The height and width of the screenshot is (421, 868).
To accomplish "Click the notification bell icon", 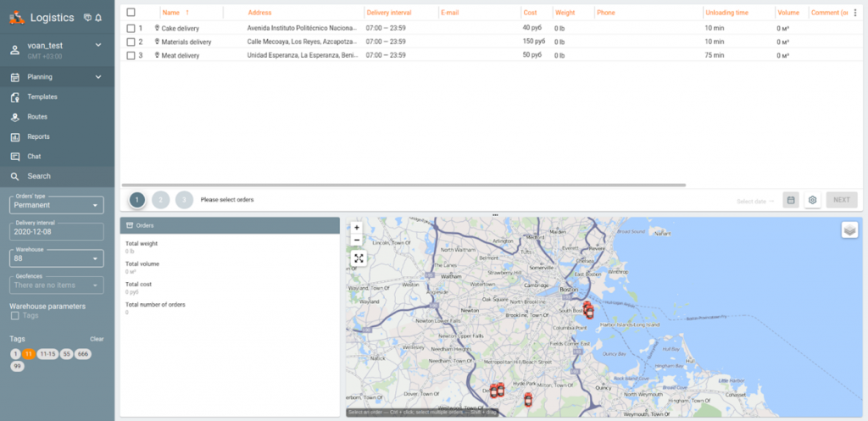I will (98, 17).
